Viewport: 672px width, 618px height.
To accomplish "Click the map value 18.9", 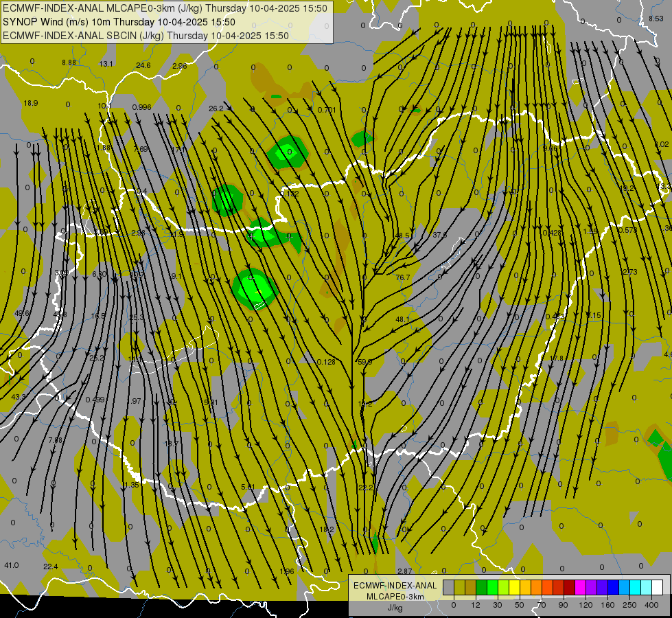I will pyautogui.click(x=31, y=103).
